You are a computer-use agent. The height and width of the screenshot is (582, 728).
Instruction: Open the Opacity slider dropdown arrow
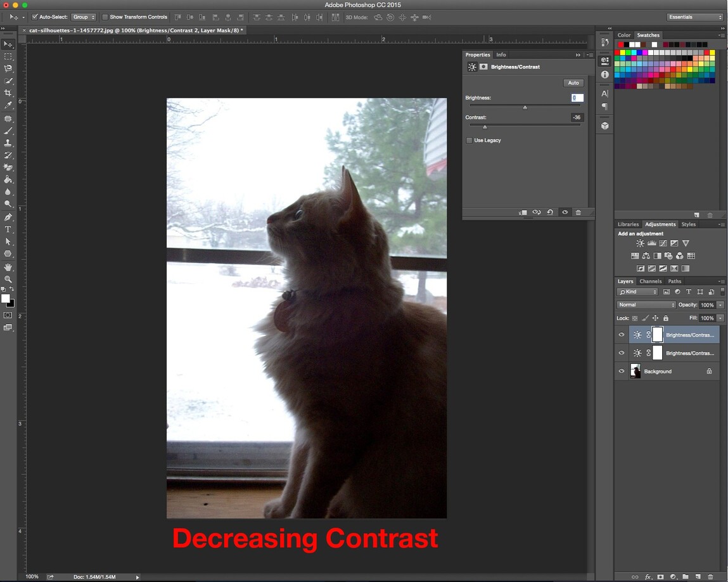[720, 305]
